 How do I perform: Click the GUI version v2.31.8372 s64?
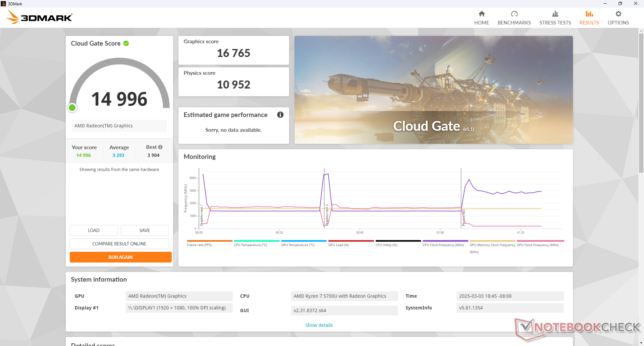click(344, 310)
